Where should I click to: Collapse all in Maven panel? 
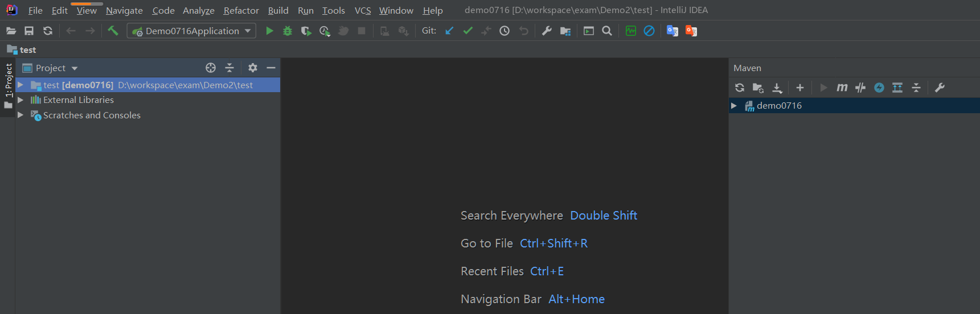click(x=916, y=88)
